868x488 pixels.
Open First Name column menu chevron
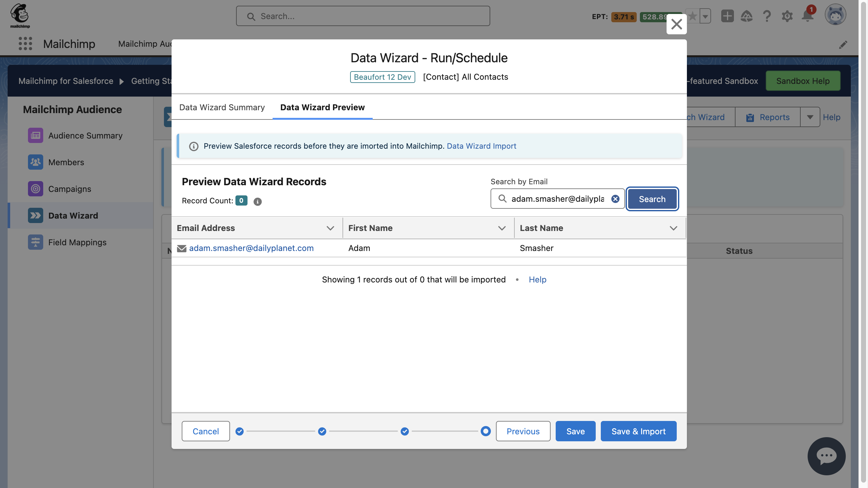(x=502, y=228)
